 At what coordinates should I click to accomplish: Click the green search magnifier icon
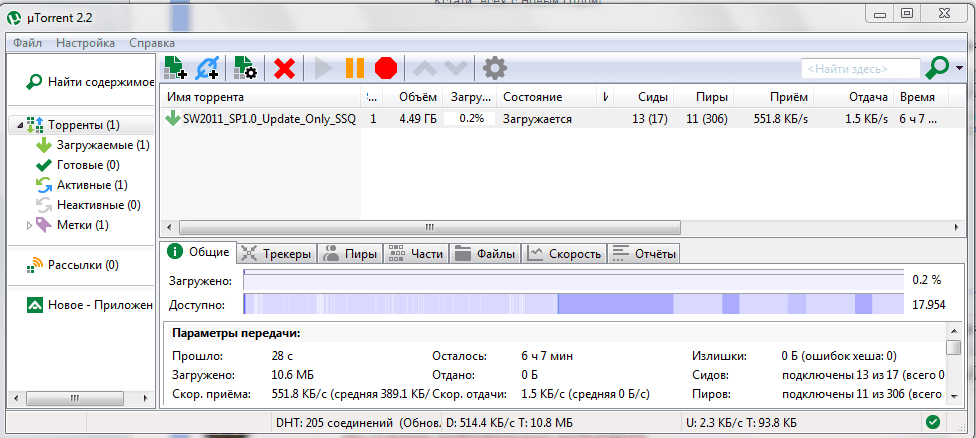[937, 68]
